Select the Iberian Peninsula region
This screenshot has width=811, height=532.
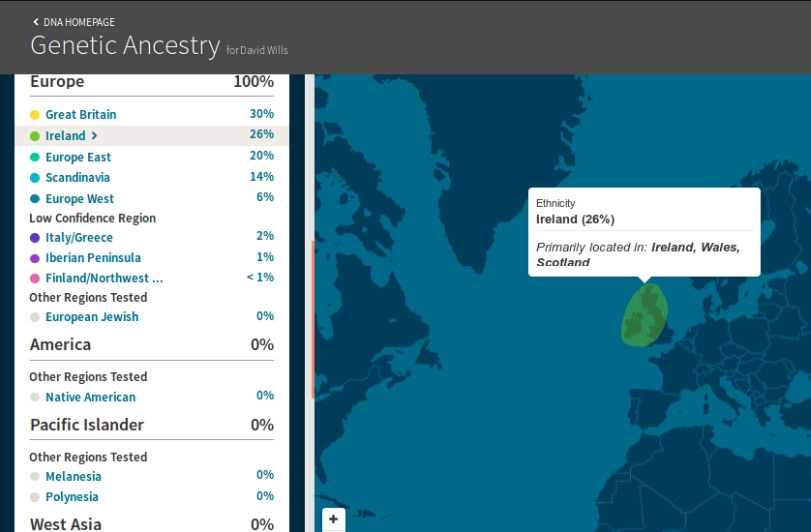pyautogui.click(x=93, y=258)
